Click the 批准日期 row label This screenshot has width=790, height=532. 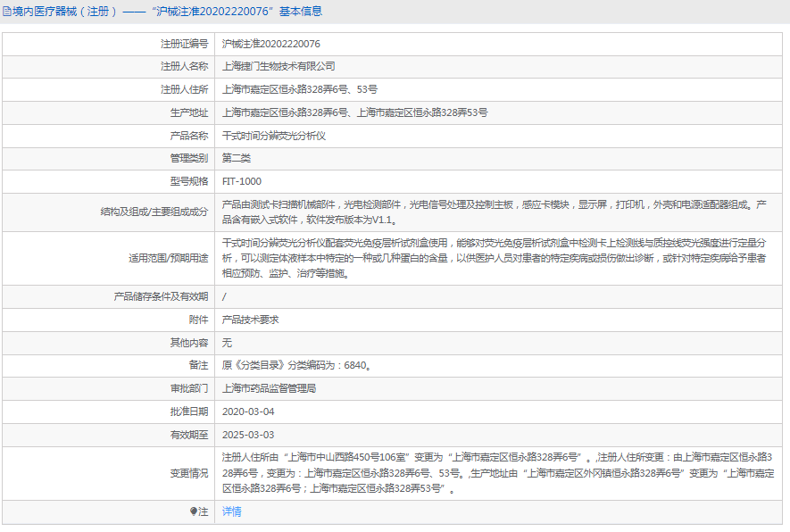[189, 412]
